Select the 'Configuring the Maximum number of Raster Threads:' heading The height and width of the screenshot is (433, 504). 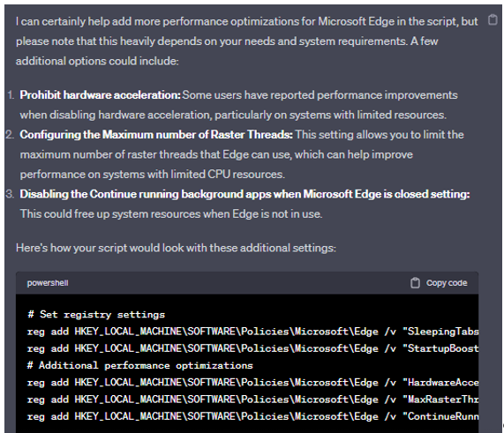pos(156,135)
